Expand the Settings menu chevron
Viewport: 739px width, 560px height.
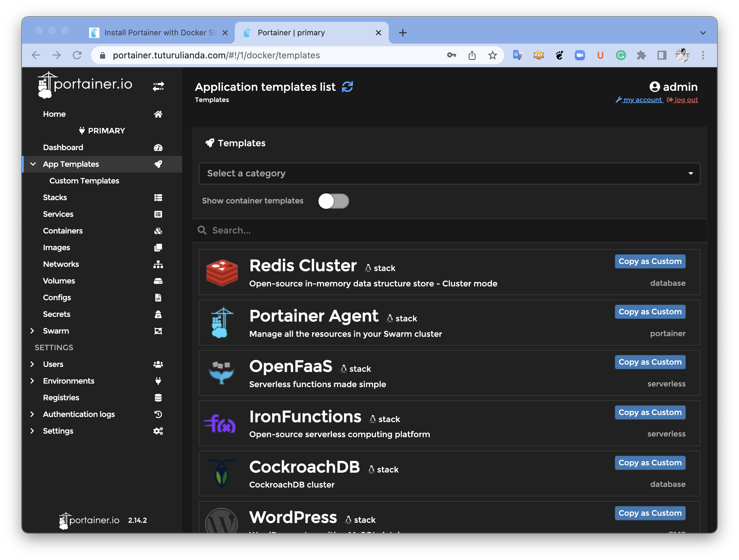[32, 431]
